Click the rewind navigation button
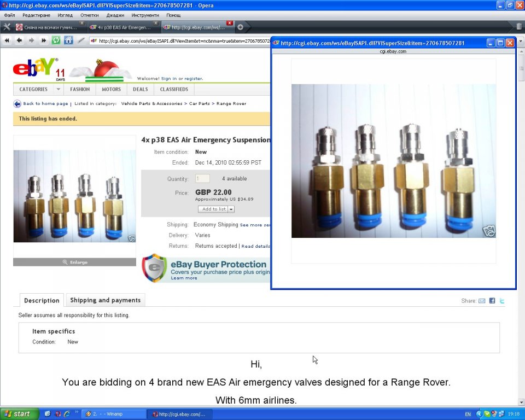 pyautogui.click(x=7, y=40)
